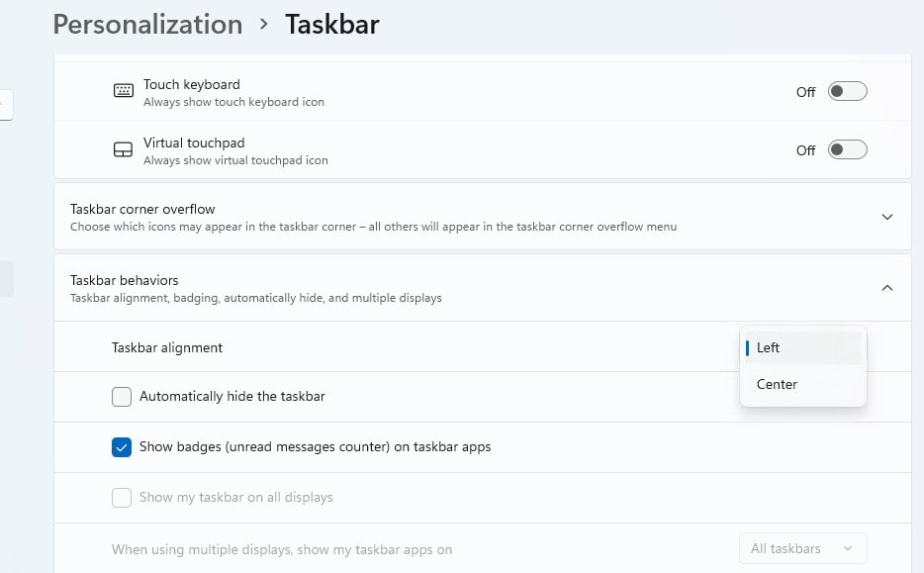Click the Virtual touchpad row label

point(194,143)
